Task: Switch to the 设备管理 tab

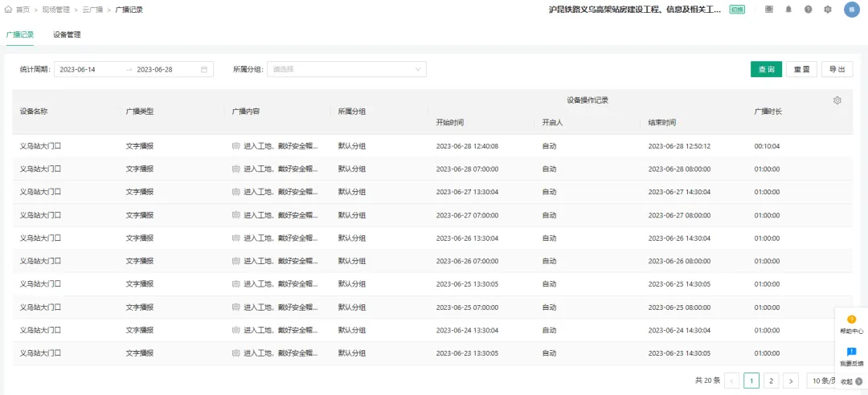Action: 67,35
